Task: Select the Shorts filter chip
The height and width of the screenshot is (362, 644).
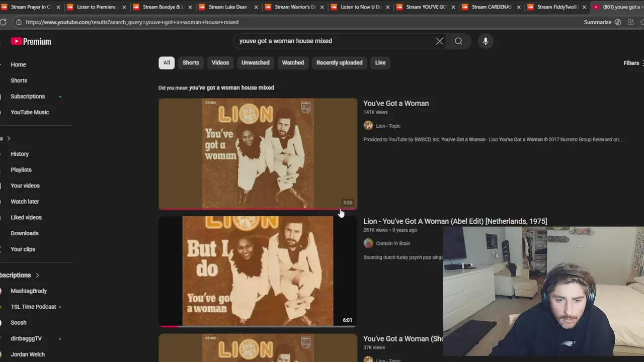Action: [x=191, y=63]
